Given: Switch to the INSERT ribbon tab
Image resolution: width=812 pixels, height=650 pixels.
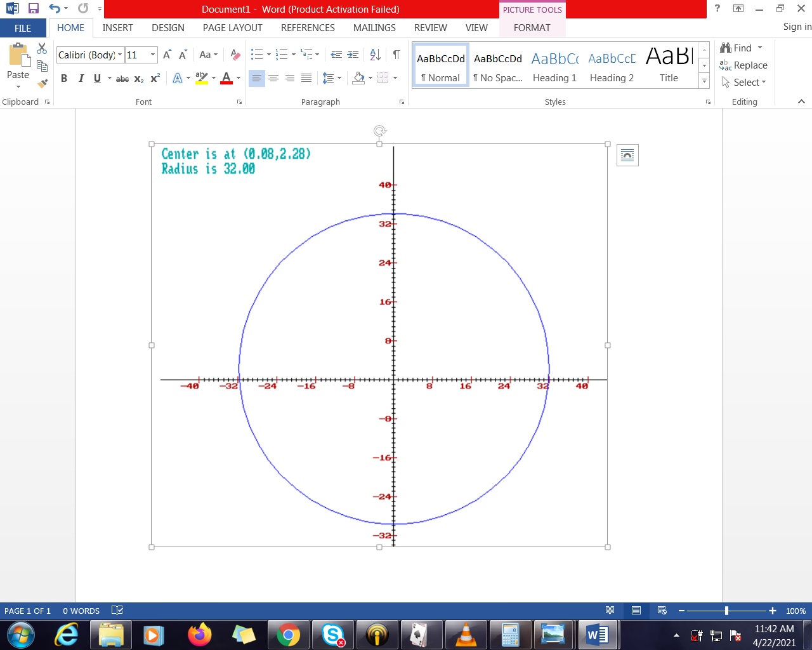Looking at the screenshot, I should point(118,28).
